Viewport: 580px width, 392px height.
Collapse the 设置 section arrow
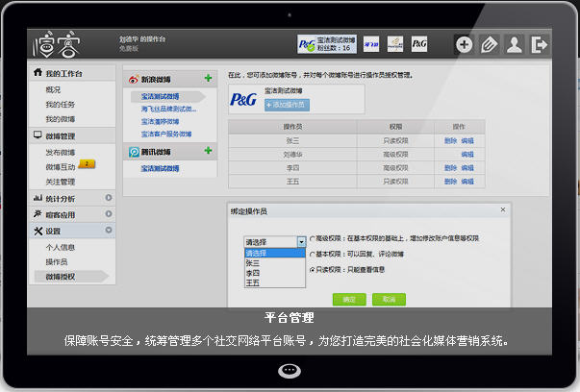[109, 230]
